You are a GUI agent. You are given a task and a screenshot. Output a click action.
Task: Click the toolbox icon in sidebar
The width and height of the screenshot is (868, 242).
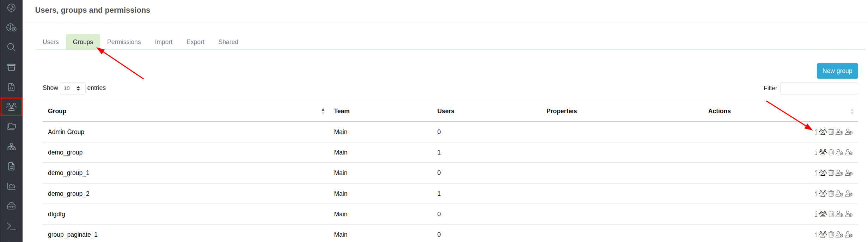coord(11,206)
